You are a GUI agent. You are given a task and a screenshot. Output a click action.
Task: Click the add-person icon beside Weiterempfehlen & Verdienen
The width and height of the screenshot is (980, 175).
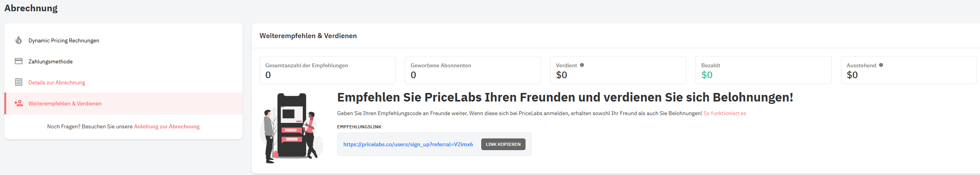pos(18,103)
